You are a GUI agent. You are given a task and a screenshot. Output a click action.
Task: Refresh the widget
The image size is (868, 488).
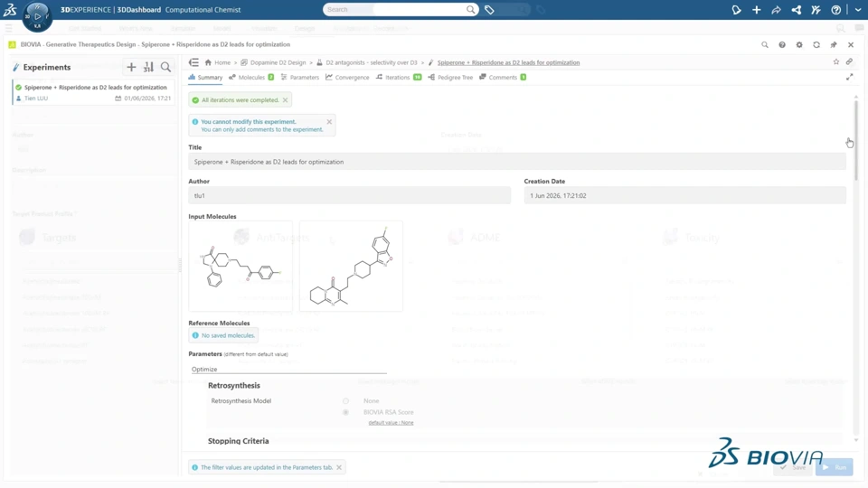816,45
